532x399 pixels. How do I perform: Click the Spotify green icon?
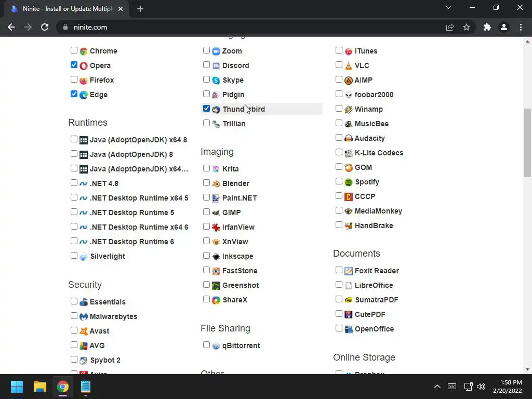point(349,182)
